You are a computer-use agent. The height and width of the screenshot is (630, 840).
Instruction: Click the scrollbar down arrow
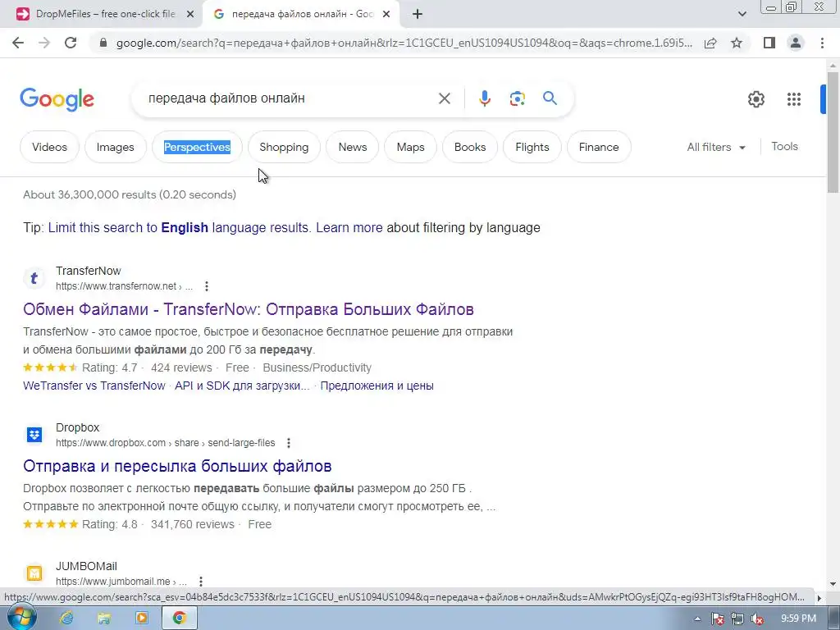point(833,583)
